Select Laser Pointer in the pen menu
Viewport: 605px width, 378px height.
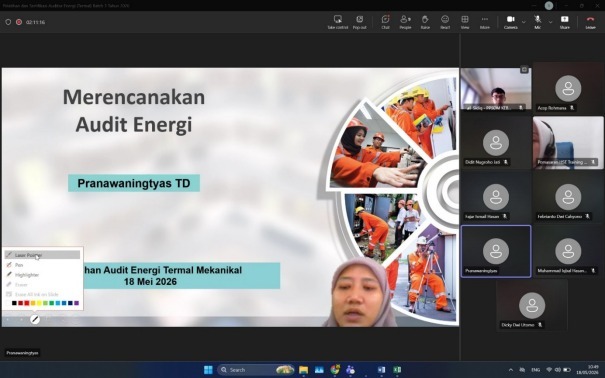[x=42, y=255]
